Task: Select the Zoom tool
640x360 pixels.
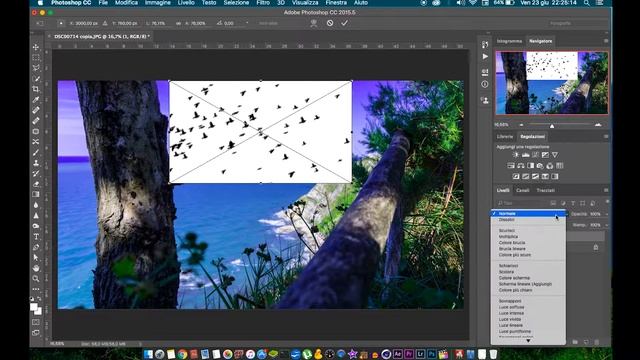Action: [36, 279]
